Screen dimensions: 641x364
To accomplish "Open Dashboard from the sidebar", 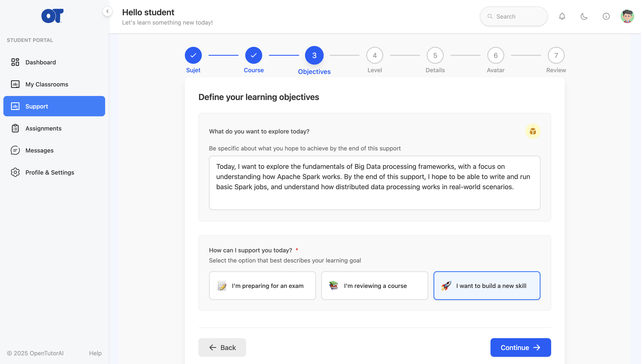I will point(40,62).
